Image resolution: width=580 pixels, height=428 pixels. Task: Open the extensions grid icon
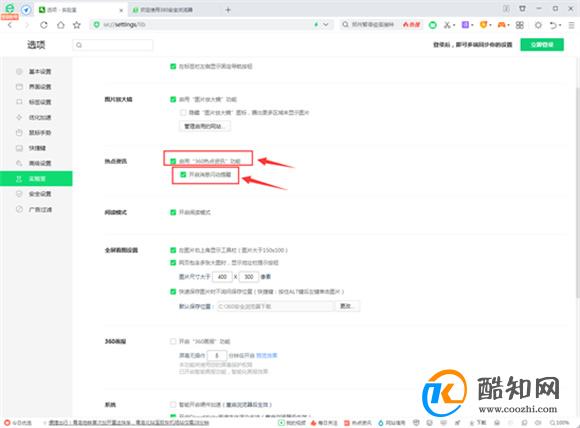(520, 25)
